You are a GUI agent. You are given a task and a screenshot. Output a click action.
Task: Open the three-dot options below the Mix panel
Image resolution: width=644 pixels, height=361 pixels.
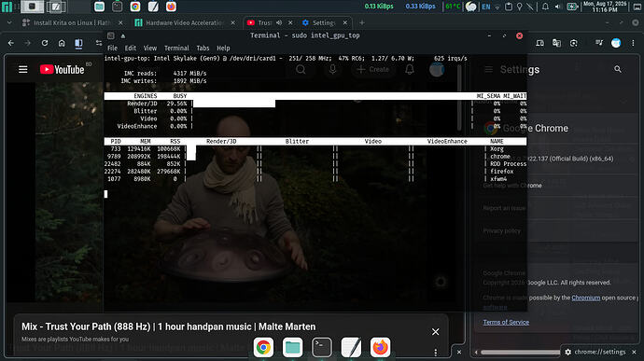(x=436, y=353)
